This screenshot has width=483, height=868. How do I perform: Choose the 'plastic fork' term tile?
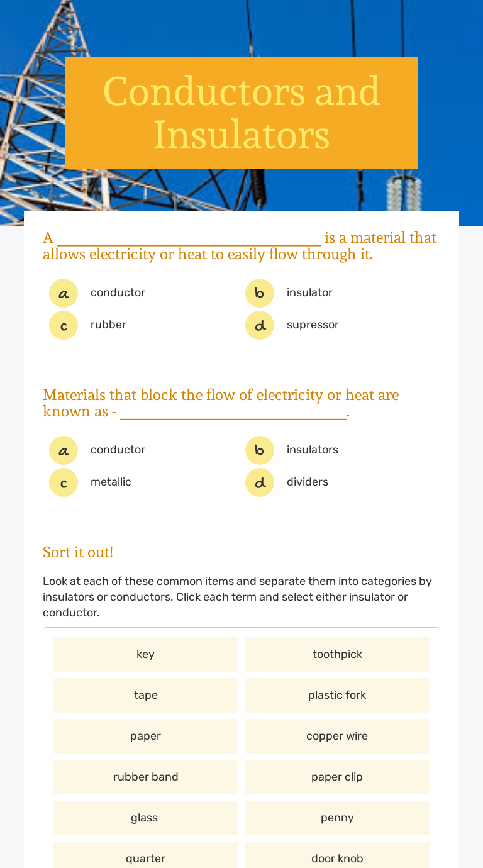[x=337, y=695]
